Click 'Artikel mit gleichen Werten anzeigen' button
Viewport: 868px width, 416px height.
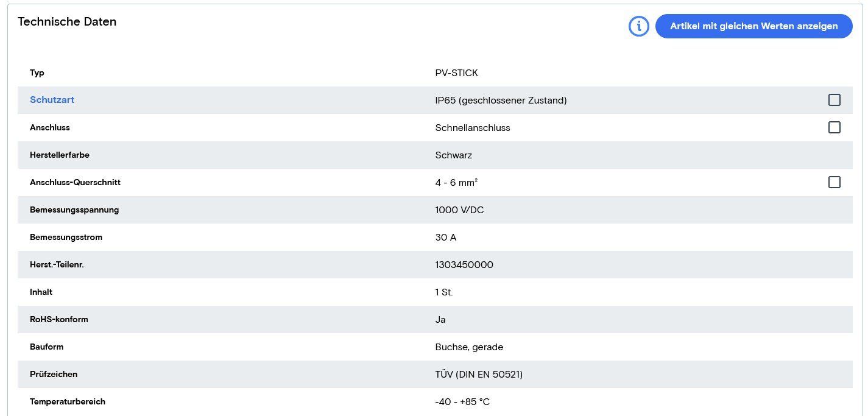point(753,26)
